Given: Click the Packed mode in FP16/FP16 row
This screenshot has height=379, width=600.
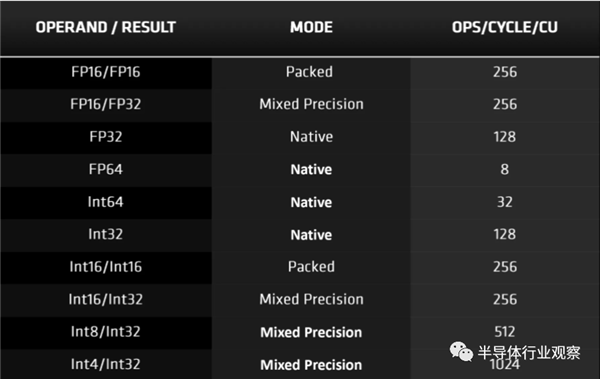Looking at the screenshot, I should tap(309, 72).
